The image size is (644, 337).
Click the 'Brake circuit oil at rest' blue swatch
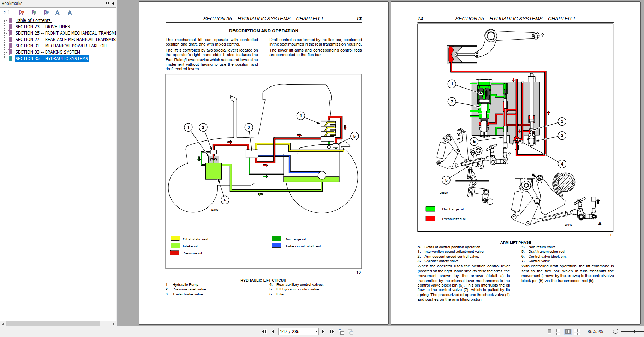(x=277, y=246)
